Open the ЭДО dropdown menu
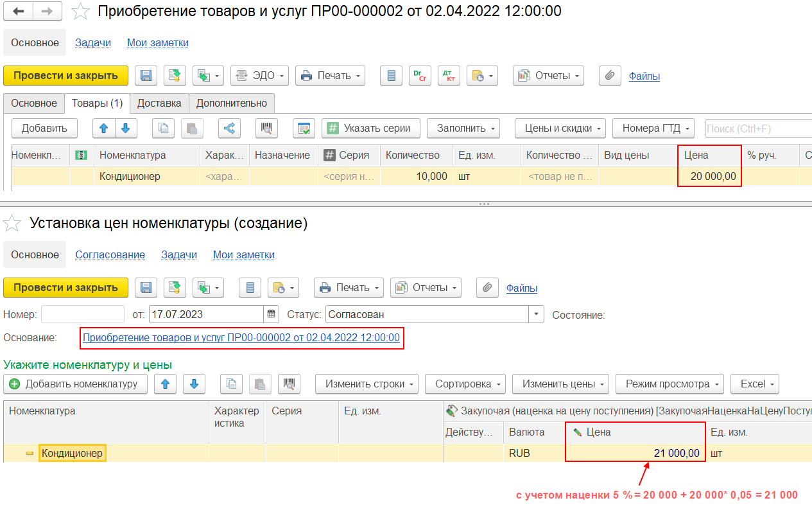812x505 pixels. click(x=259, y=76)
